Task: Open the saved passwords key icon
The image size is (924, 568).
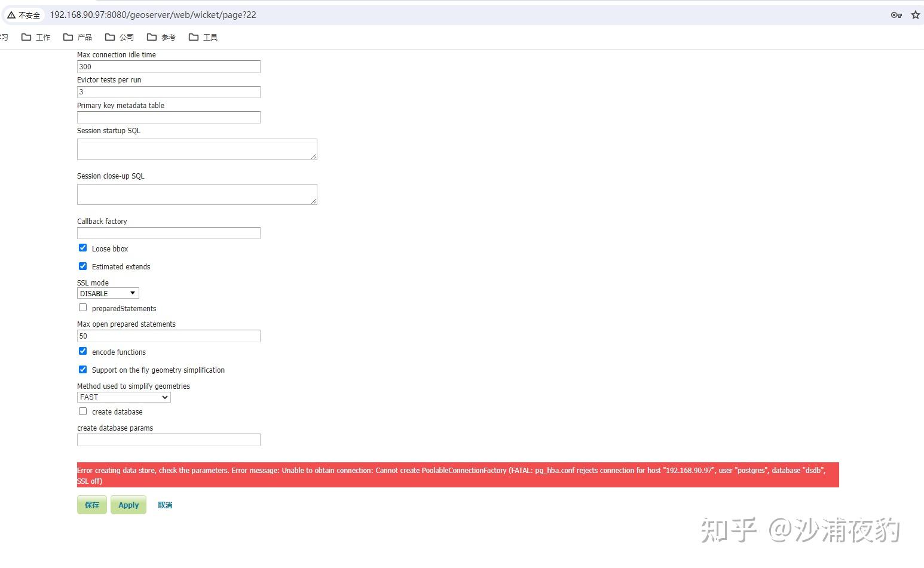Action: (x=897, y=15)
